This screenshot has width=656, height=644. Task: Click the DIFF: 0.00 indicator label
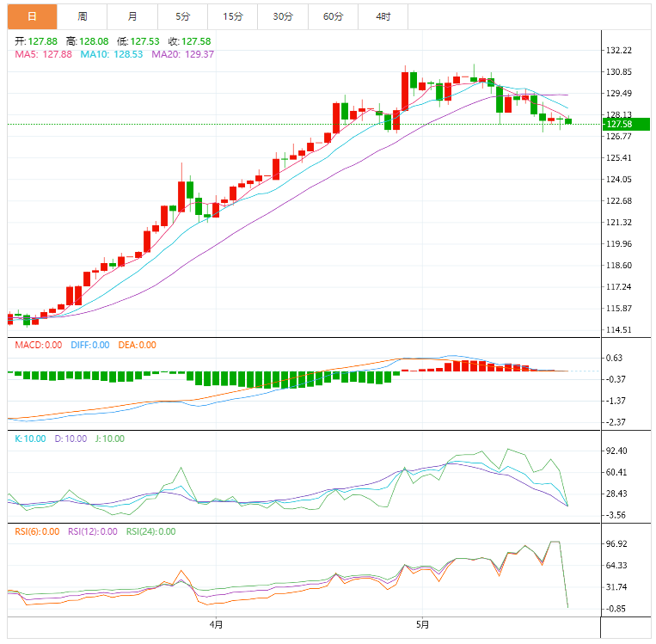89,345
